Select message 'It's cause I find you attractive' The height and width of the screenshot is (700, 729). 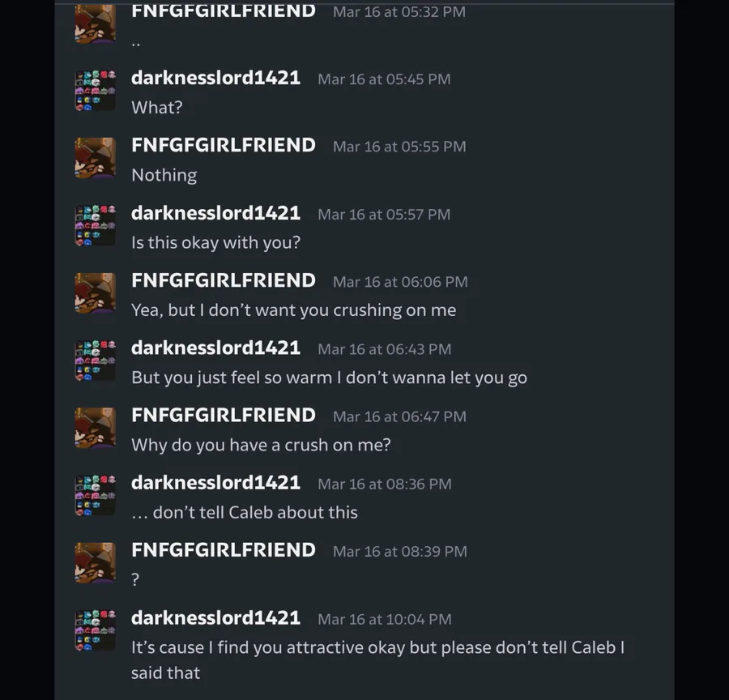[378, 660]
